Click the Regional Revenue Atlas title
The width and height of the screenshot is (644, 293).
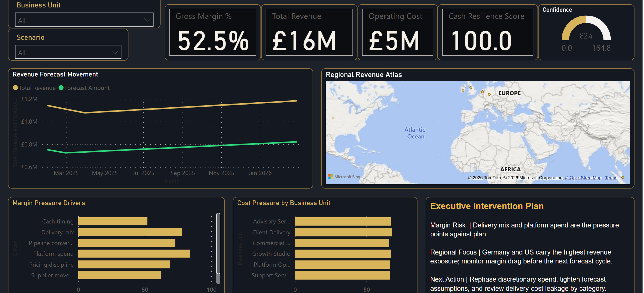tap(364, 74)
